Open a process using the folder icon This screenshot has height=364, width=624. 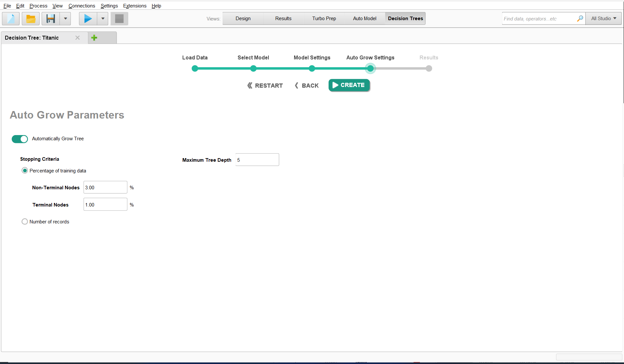click(x=31, y=19)
